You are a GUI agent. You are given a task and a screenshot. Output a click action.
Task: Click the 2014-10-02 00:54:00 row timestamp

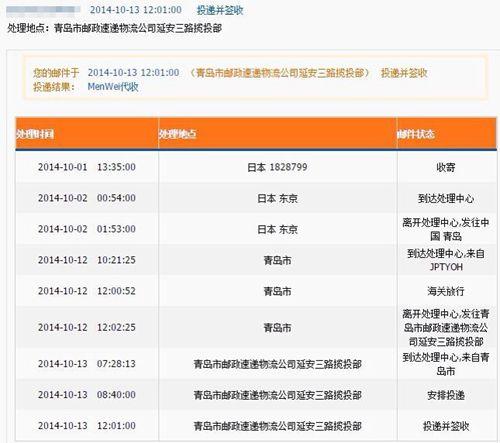(x=87, y=198)
